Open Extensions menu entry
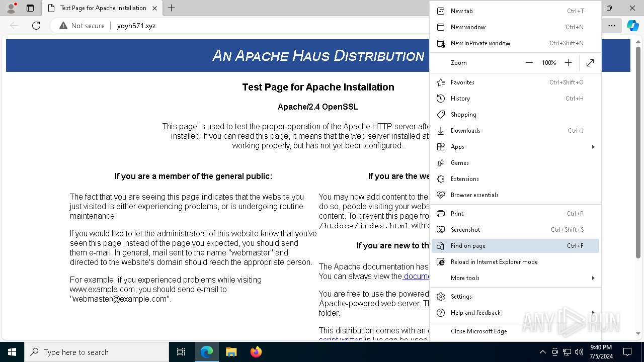This screenshot has height=362, width=644. [x=515, y=178]
